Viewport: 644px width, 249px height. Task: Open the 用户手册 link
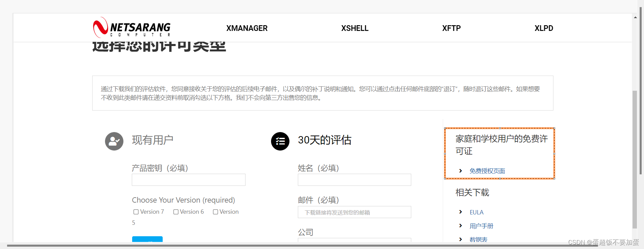coord(481,226)
